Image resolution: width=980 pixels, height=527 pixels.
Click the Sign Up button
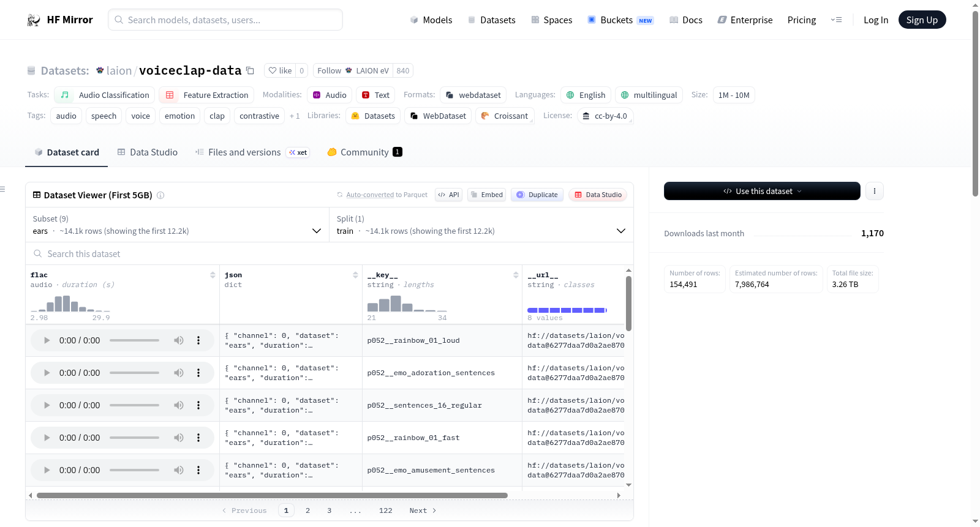(922, 20)
